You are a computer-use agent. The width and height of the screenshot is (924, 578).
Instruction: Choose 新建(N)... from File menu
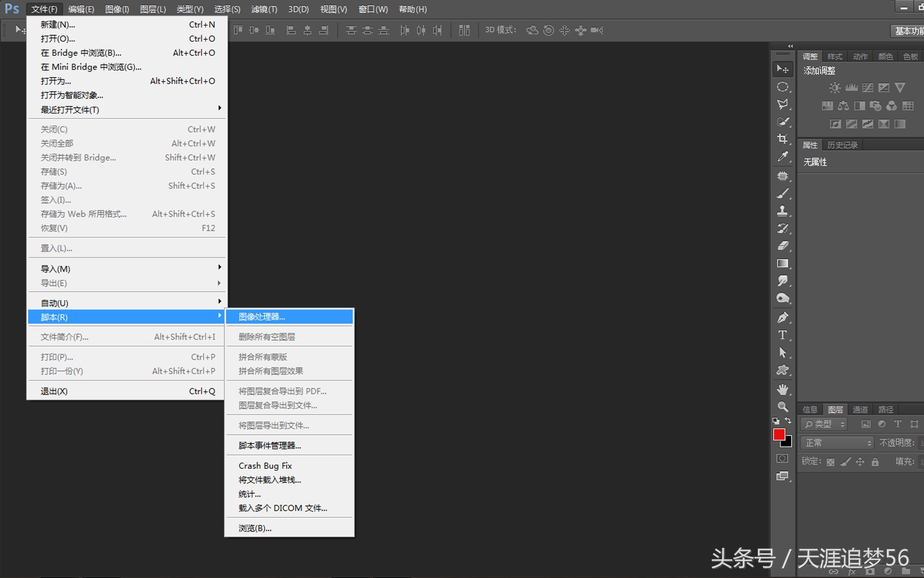click(126, 24)
